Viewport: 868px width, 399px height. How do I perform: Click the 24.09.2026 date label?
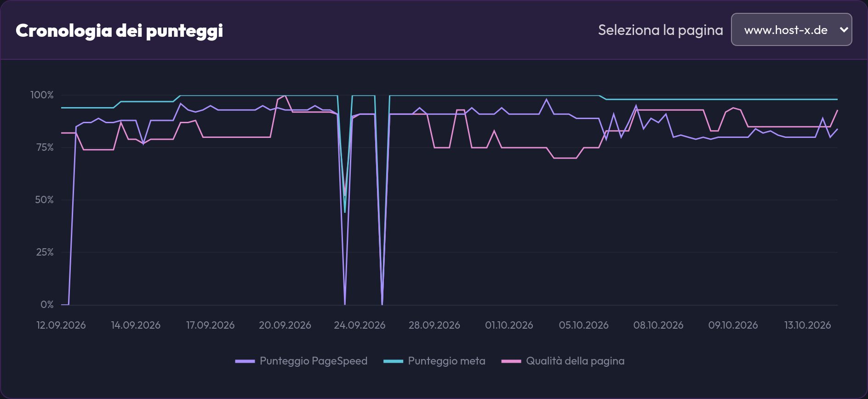tap(360, 325)
